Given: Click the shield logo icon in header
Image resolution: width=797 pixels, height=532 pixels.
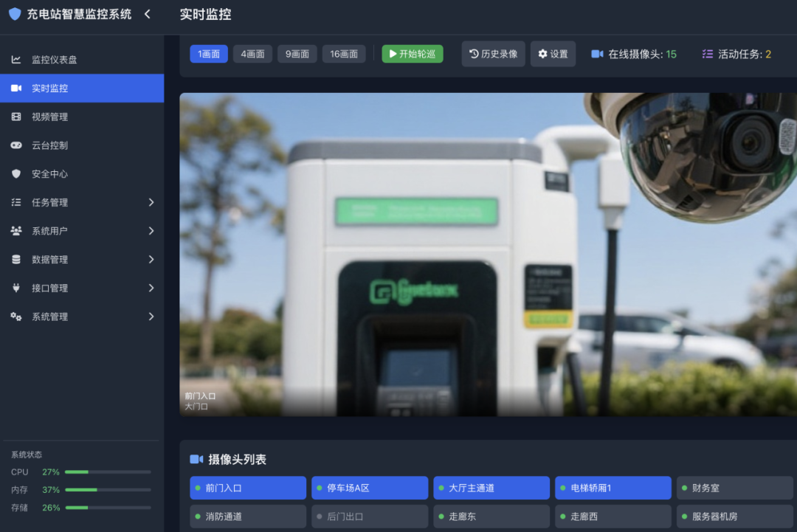Looking at the screenshot, I should [15, 14].
